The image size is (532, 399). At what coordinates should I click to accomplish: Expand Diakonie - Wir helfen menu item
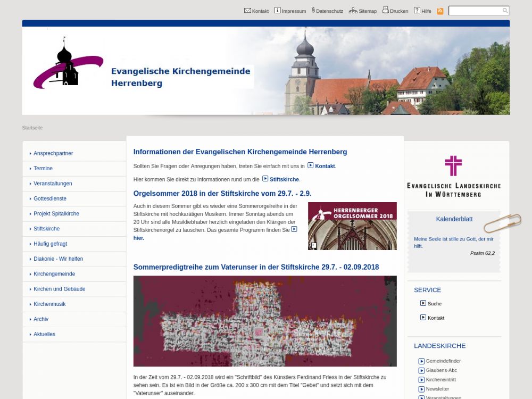point(58,259)
